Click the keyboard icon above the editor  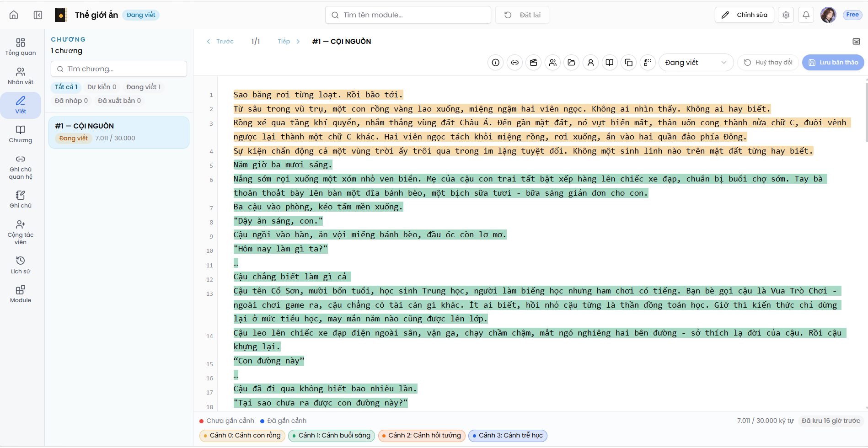point(857,42)
